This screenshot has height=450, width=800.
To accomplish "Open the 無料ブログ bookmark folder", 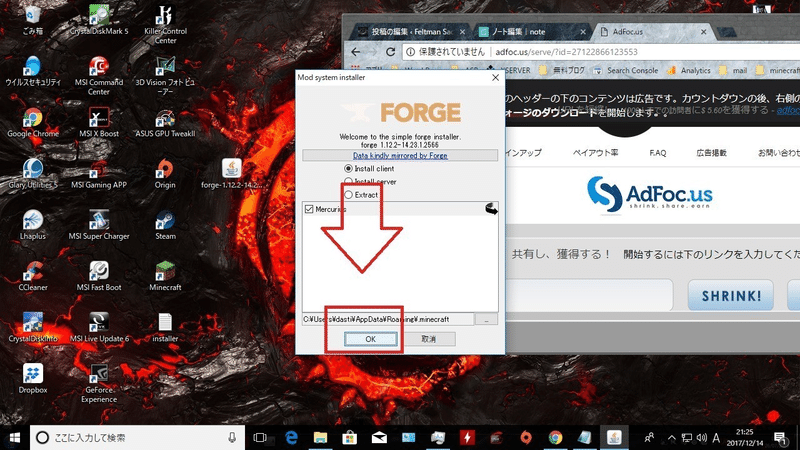I will (562, 70).
